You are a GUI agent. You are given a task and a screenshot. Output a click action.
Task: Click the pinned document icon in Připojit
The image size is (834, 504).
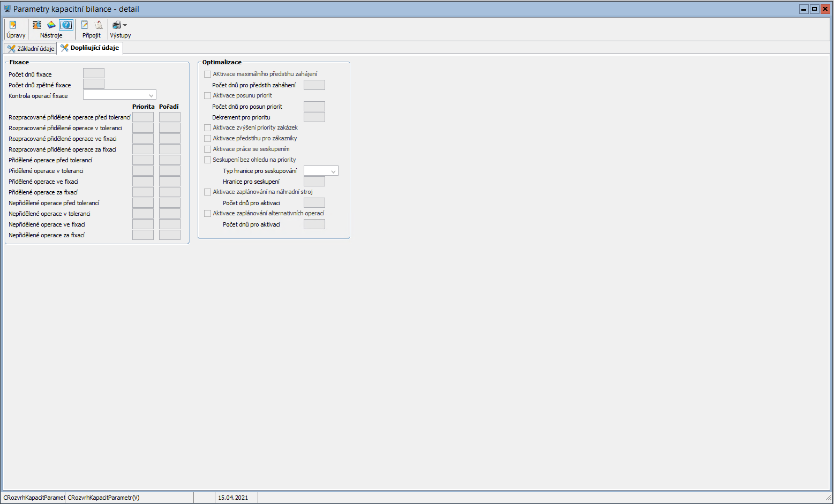(x=99, y=25)
